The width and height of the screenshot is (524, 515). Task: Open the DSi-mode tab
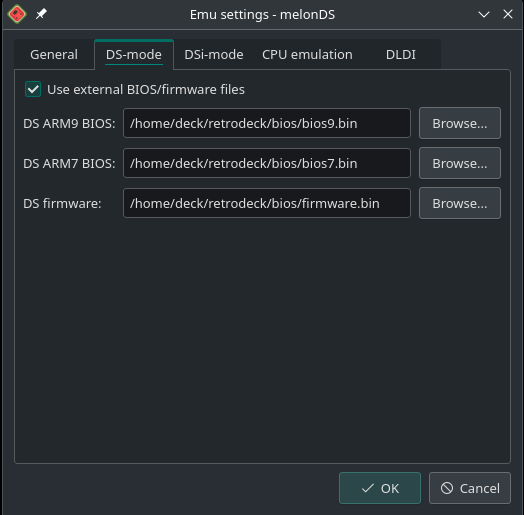(x=214, y=54)
